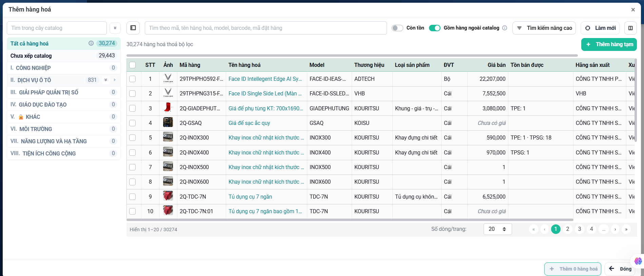This screenshot has width=644, height=276.
Task: Click the VinFast logo image for 29TPHPHO592
Action: (168, 79)
